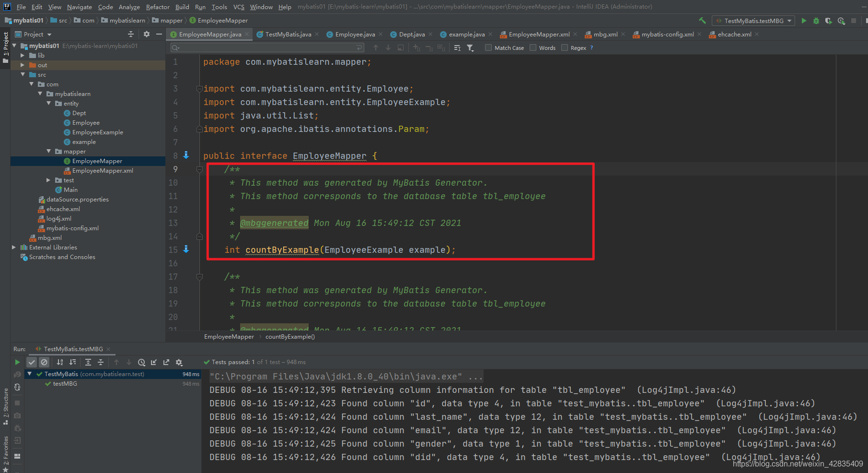
Task: Run TestMyBatis.testMBG from the main toolbar
Action: (804, 21)
